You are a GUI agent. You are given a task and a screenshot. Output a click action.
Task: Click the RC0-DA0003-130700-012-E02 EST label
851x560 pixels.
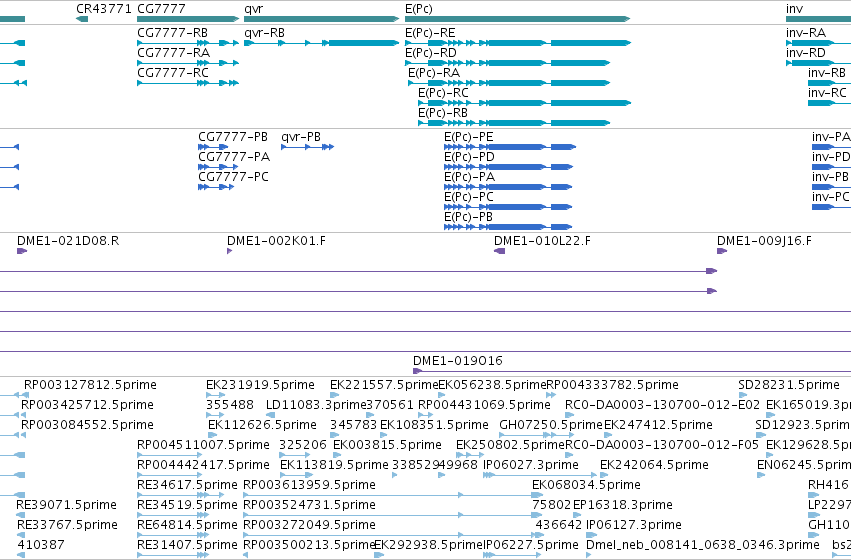tap(663, 405)
